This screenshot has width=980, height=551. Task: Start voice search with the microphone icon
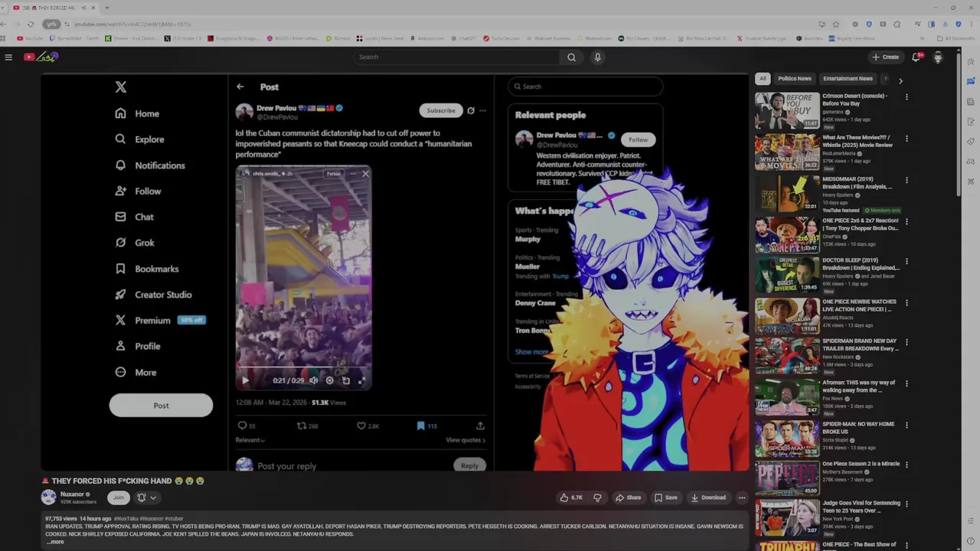click(597, 57)
